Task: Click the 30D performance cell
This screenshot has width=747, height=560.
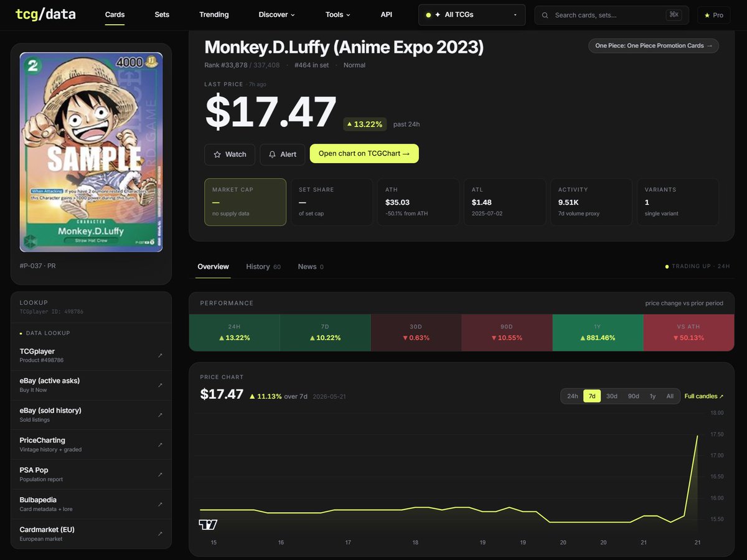Action: (416, 333)
